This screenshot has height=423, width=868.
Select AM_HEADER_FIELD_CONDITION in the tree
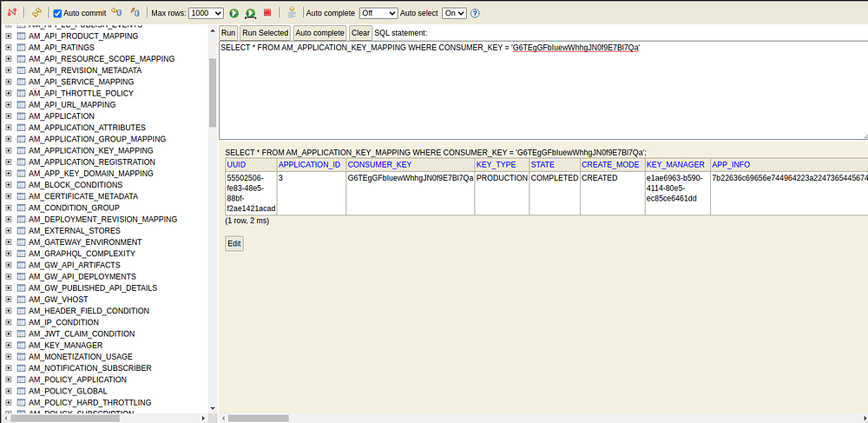[x=89, y=311]
